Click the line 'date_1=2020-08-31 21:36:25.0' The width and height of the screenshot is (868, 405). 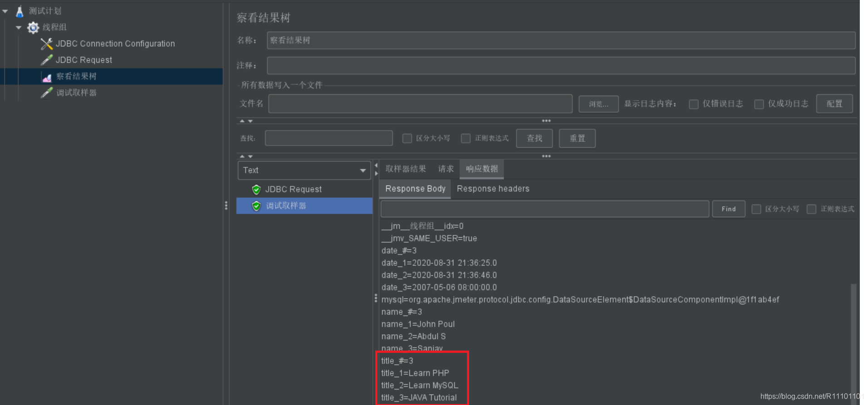(439, 263)
